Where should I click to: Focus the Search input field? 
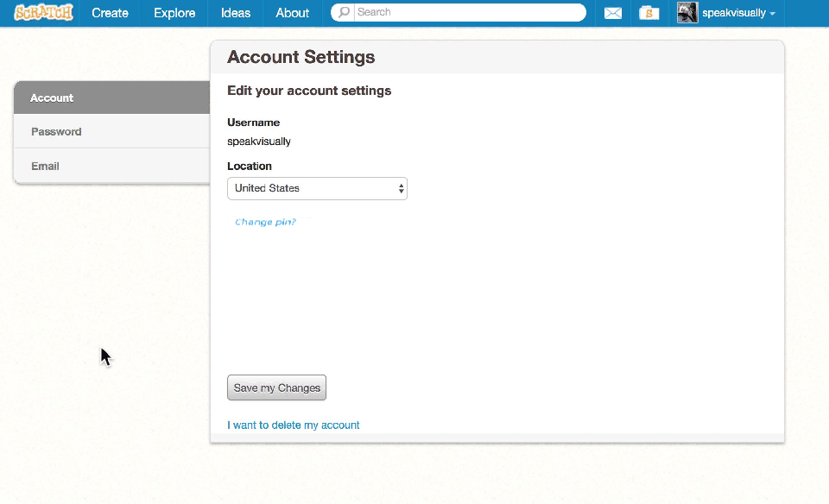point(466,13)
